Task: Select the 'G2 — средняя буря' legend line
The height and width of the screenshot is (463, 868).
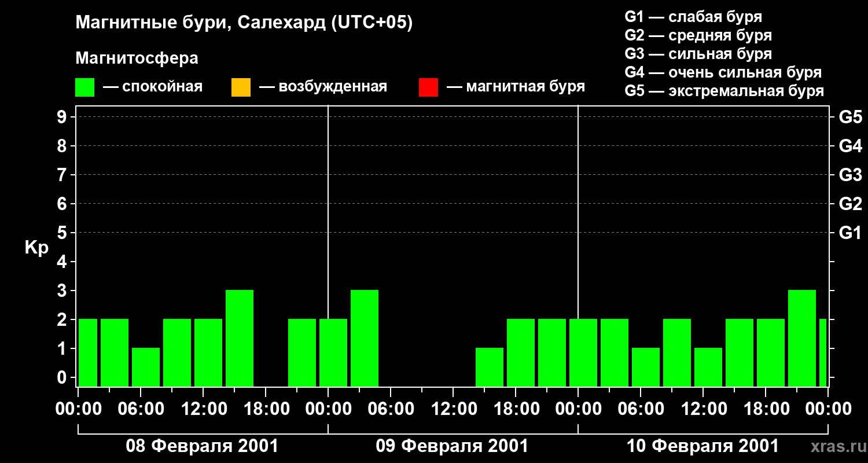Action: tap(698, 35)
